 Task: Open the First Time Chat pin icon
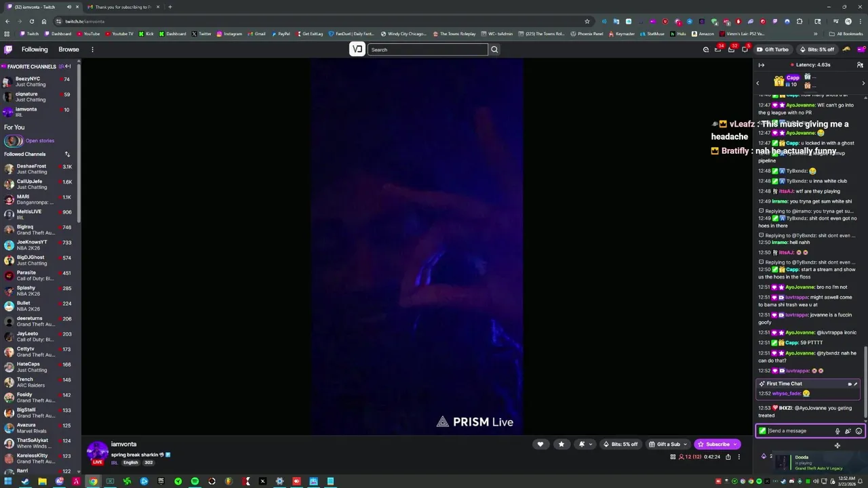point(855,384)
